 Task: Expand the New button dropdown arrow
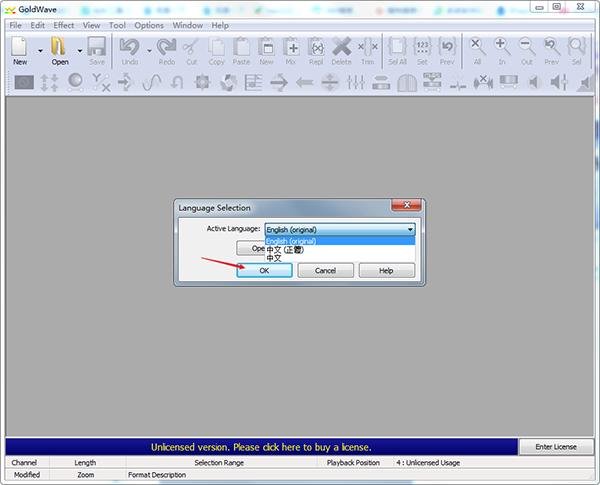pos(40,51)
